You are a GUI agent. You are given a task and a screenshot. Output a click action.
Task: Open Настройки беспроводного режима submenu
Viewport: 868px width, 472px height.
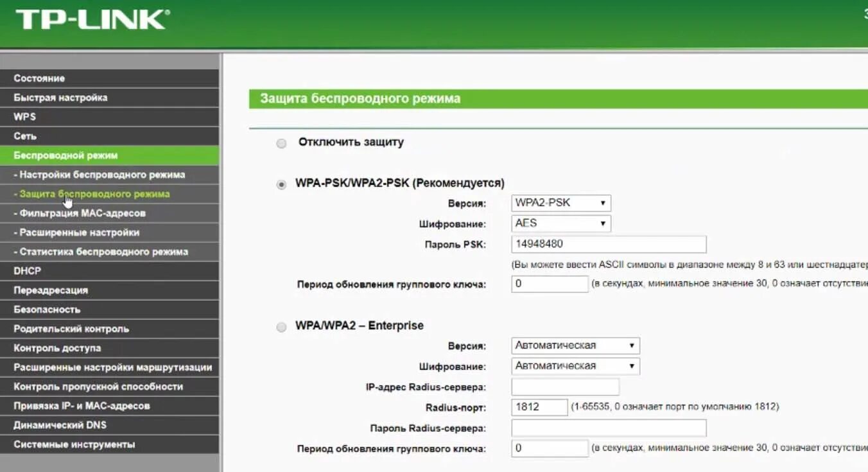pyautogui.click(x=109, y=175)
